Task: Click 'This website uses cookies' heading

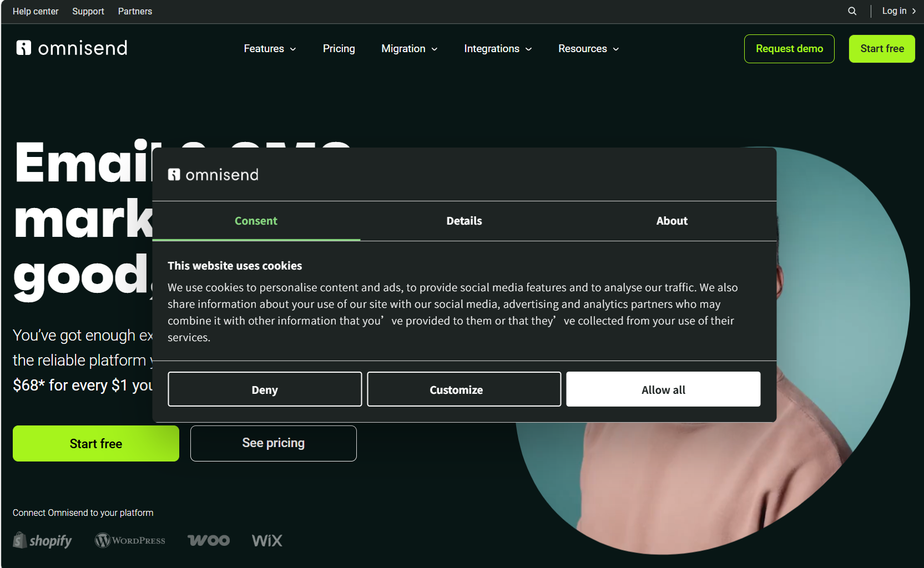Action: point(235,266)
